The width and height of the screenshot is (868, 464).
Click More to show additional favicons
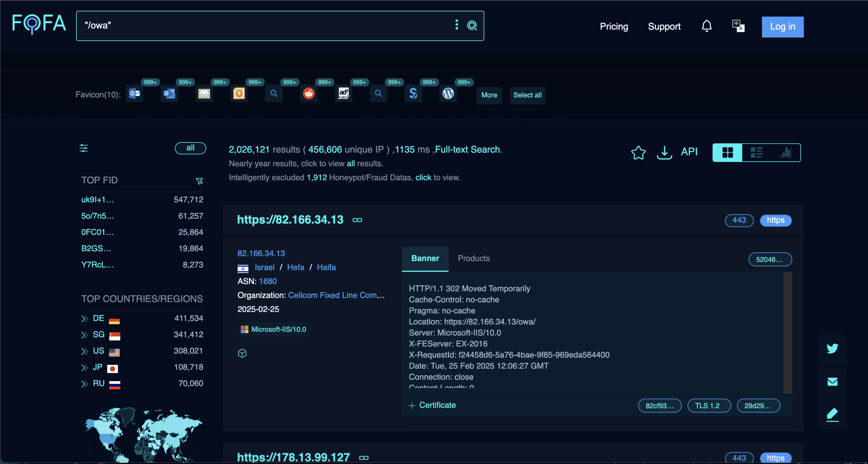(x=489, y=95)
